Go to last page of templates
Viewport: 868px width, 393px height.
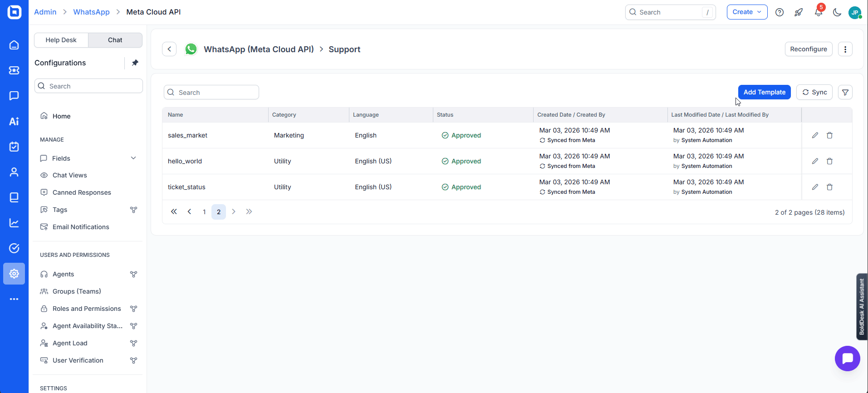tap(249, 211)
